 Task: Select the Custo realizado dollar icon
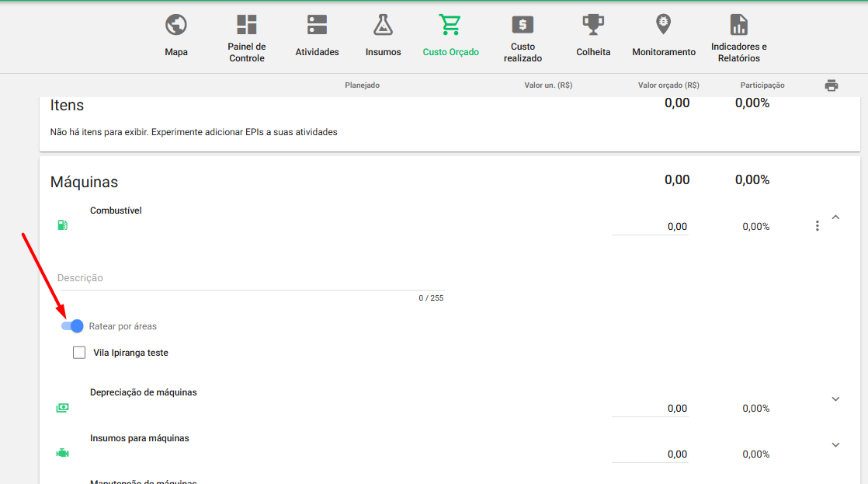click(523, 25)
